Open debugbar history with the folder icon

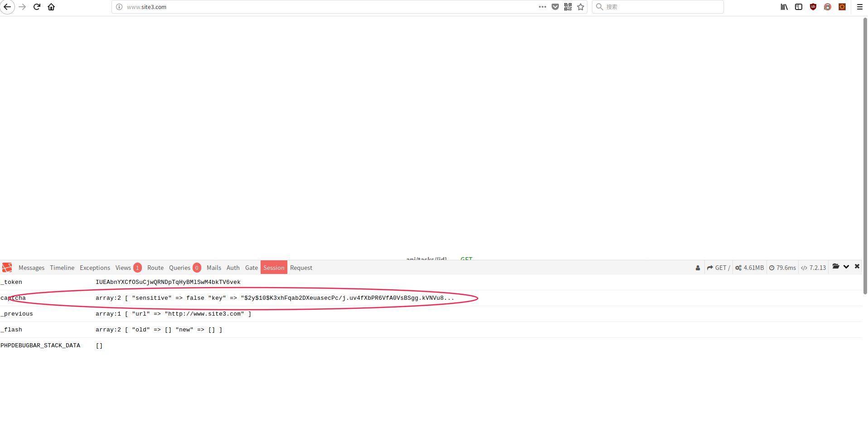coord(836,267)
